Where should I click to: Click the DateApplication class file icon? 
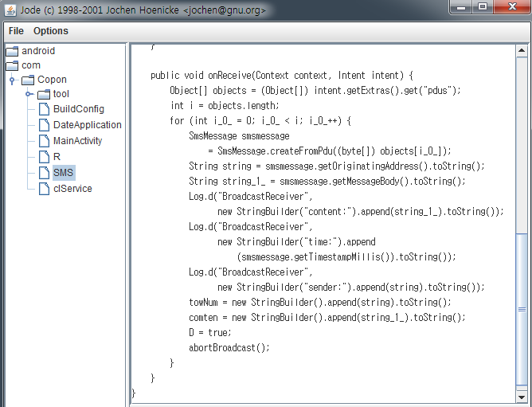coord(44,125)
